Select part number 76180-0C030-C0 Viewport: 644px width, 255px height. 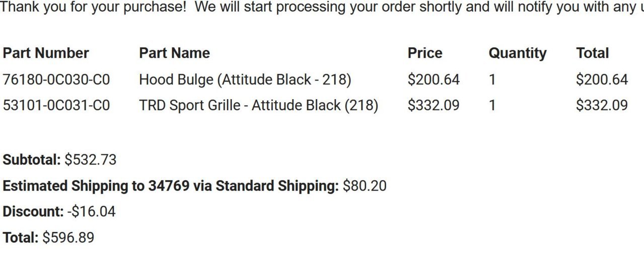56,79
